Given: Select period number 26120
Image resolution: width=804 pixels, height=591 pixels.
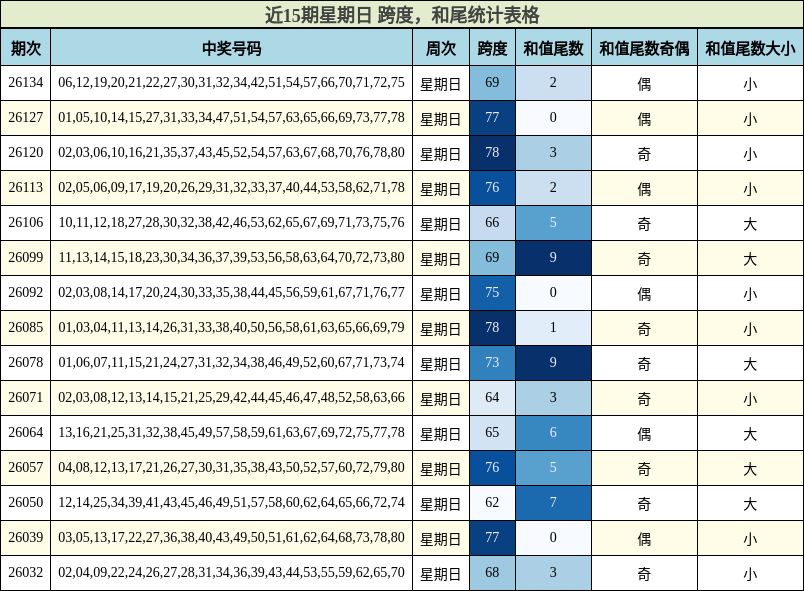Looking at the screenshot, I should tap(26, 152).
